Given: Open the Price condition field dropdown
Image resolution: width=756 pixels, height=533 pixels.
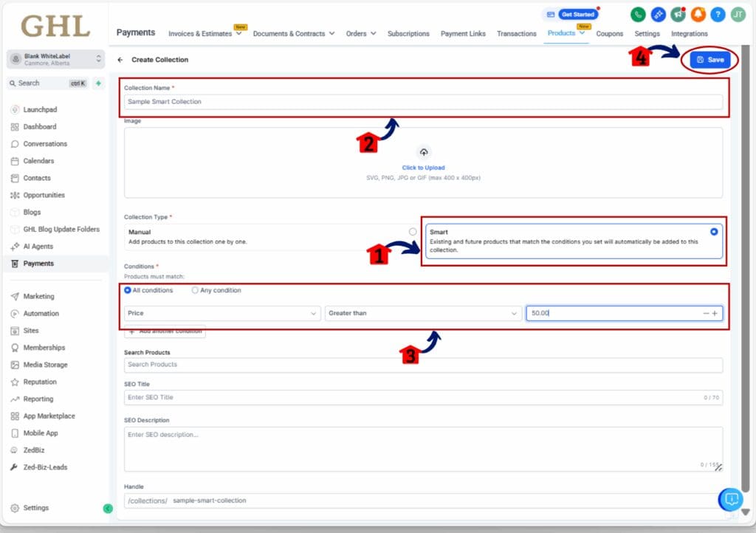Looking at the screenshot, I should coord(222,313).
